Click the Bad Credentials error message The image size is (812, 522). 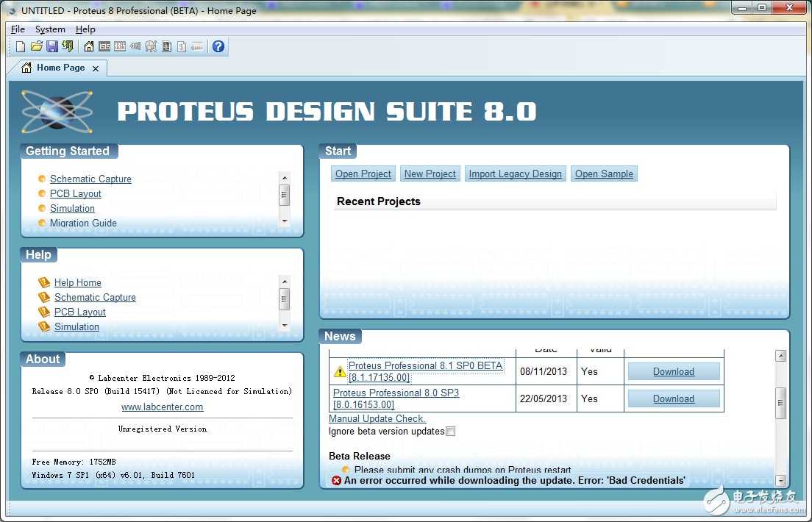pos(515,481)
